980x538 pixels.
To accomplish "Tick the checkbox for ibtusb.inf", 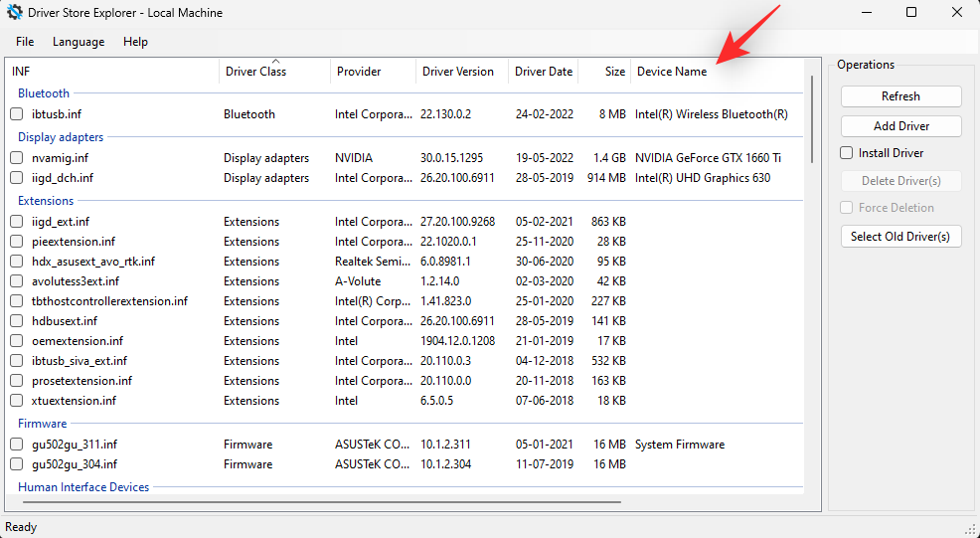I will point(17,114).
